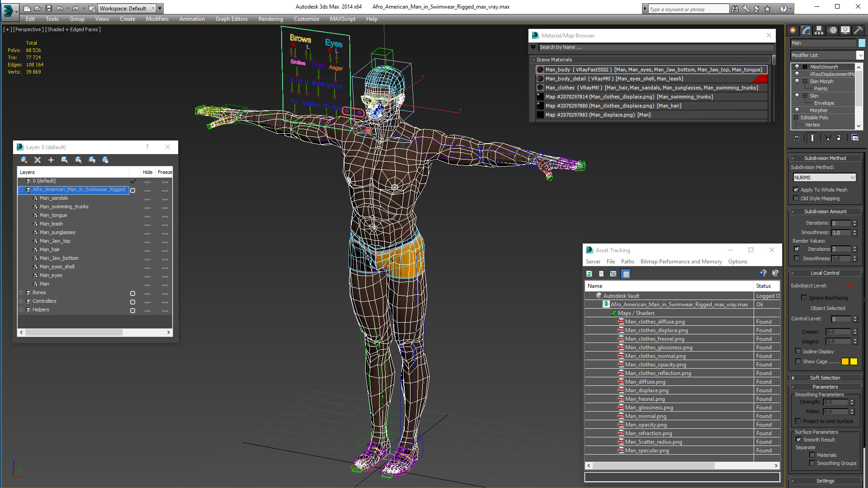Click the Save File icon in the quick access toolbar
The height and width of the screenshot is (488, 868).
pos(49,8)
